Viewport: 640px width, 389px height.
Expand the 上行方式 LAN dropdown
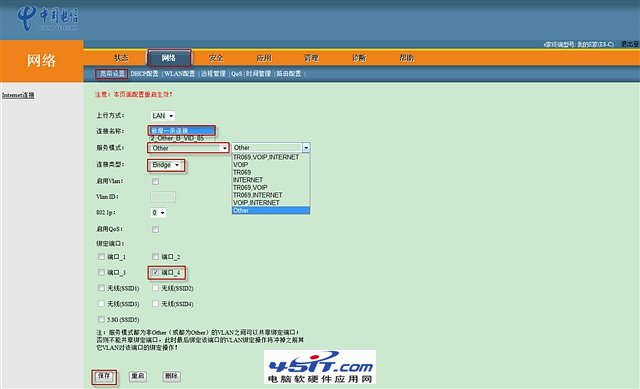pyautogui.click(x=162, y=116)
